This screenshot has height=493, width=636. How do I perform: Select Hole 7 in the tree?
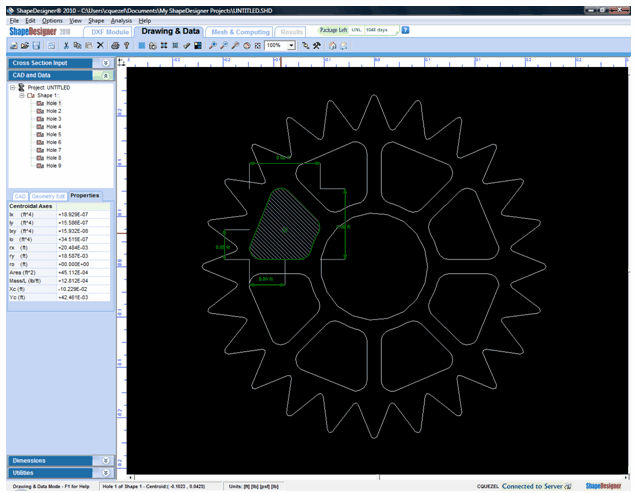pos(54,150)
